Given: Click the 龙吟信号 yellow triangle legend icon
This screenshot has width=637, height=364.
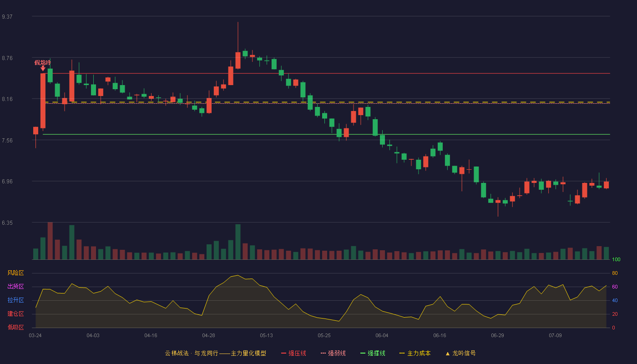Looking at the screenshot, I should [x=447, y=353].
